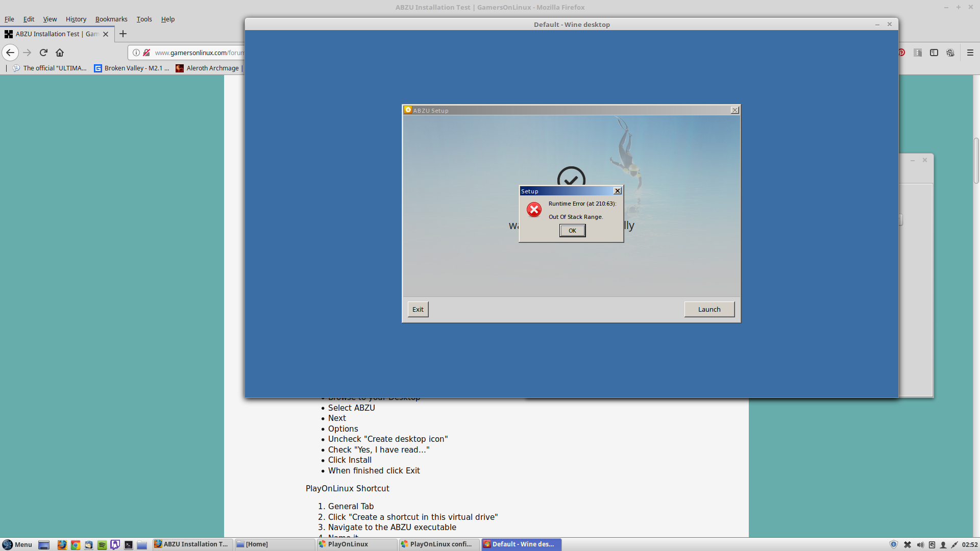Image resolution: width=980 pixels, height=551 pixels.
Task: Click the Firefox page vertical scrollbar
Action: click(976, 161)
